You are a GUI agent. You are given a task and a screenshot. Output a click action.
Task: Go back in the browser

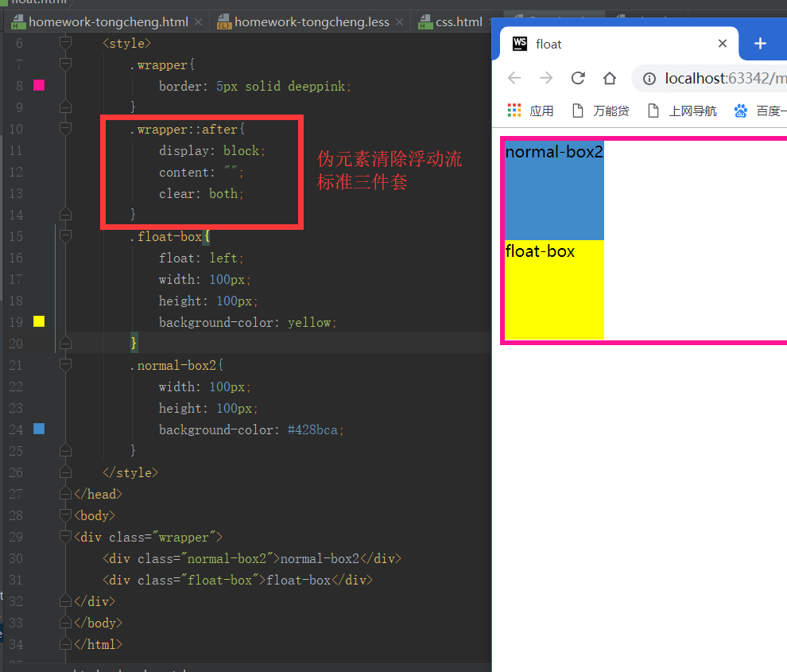point(514,78)
